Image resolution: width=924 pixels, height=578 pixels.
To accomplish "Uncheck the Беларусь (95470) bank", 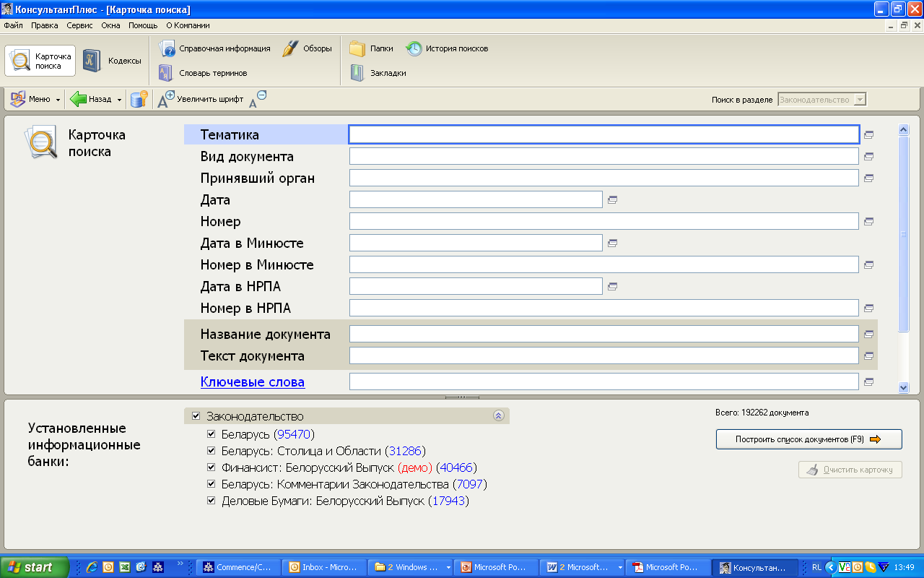I will click(x=211, y=434).
